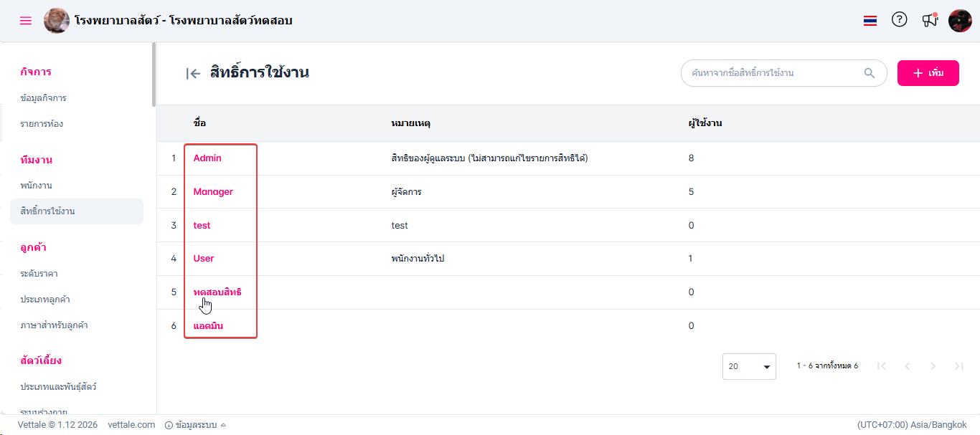Viewport: 980px width, 435px height.
Task: Open the hamburger navigation menu
Action: [x=26, y=21]
